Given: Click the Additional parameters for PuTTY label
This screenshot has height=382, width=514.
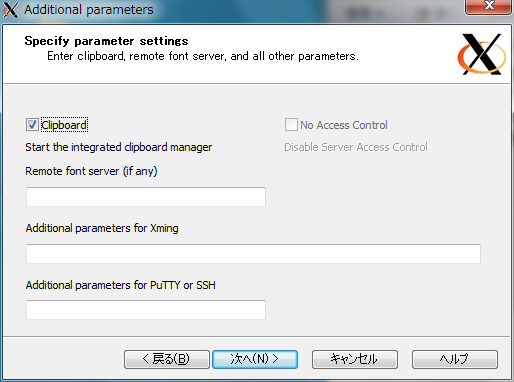Looking at the screenshot, I should 121,285.
